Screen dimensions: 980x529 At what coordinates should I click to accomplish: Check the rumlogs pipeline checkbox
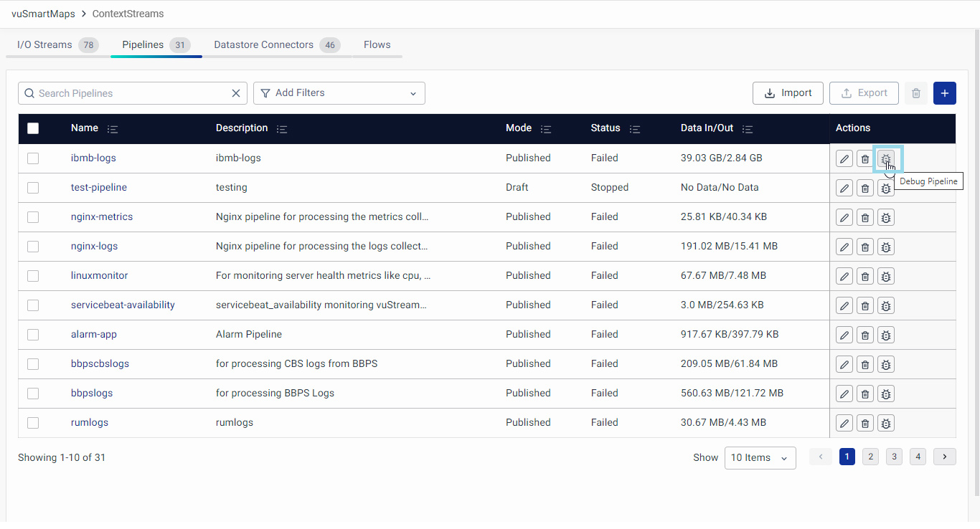[33, 423]
